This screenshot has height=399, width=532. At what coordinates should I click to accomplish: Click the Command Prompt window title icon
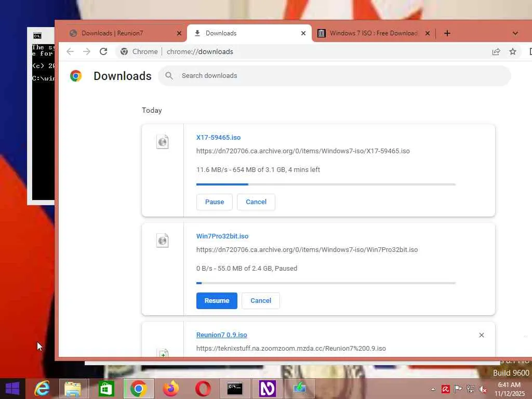click(37, 36)
